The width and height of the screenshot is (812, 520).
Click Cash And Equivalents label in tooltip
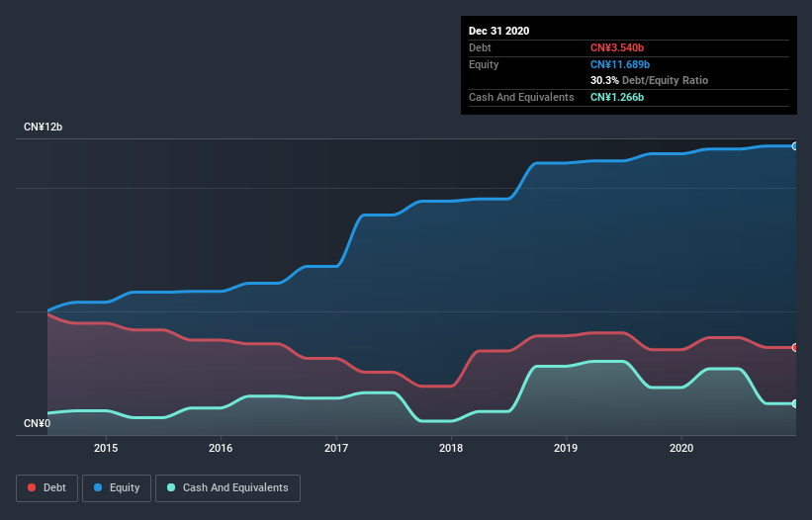(x=521, y=97)
